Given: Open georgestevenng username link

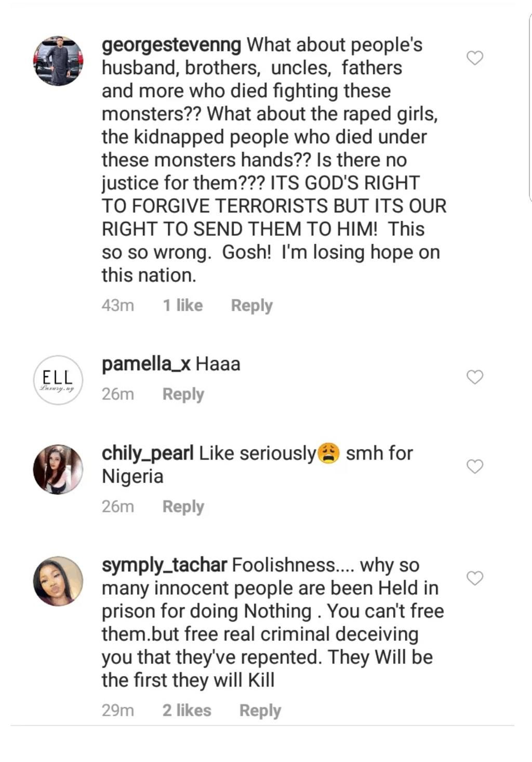Looking at the screenshot, I should pos(171,45).
